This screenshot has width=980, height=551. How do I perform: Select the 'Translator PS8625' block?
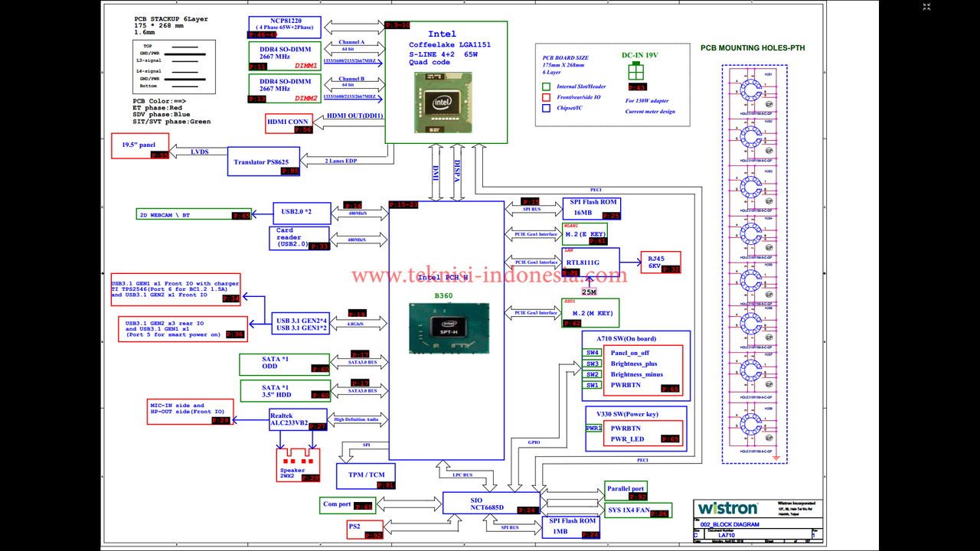coord(264,161)
